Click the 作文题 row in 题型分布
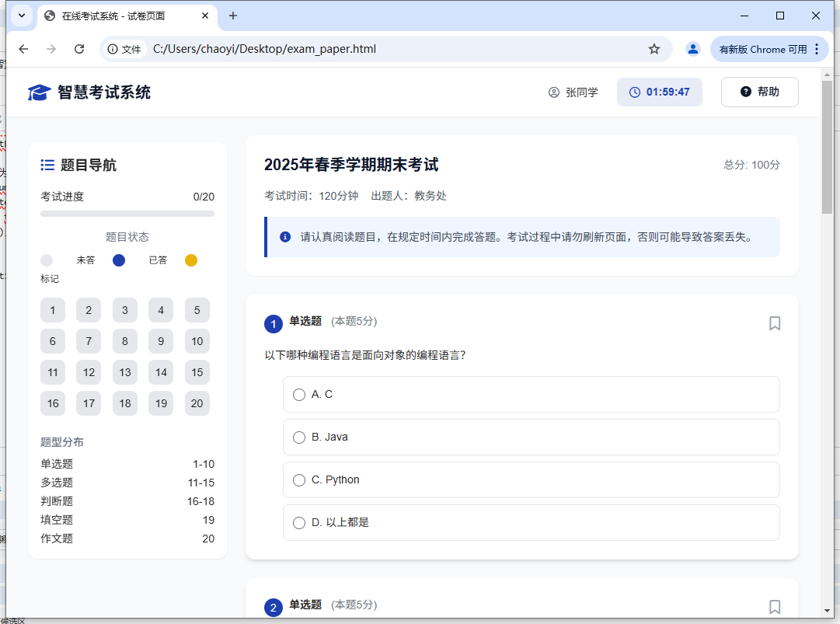Image resolution: width=840 pixels, height=624 pixels. 127,539
